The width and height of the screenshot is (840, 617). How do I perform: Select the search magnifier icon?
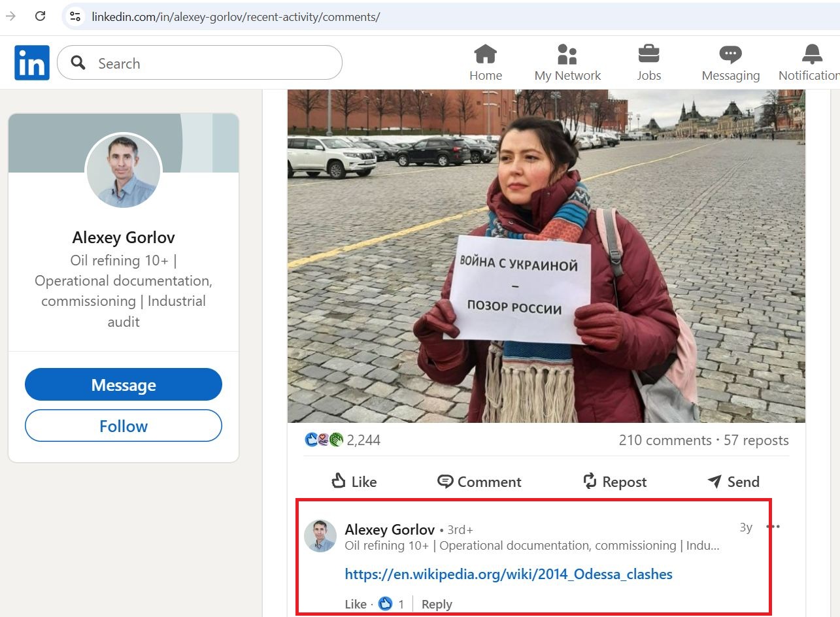(x=76, y=63)
